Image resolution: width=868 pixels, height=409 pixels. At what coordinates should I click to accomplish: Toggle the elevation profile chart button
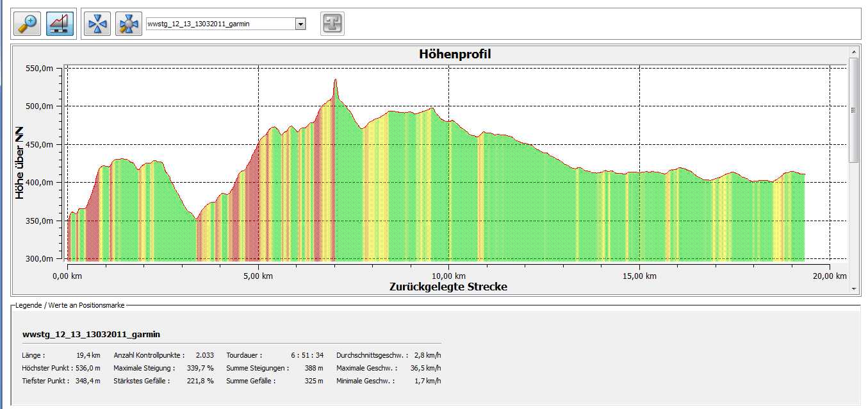tap(60, 24)
